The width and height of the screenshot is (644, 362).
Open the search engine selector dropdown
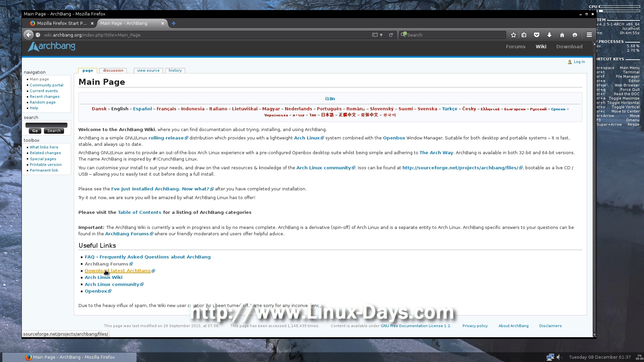pyautogui.click(x=404, y=35)
